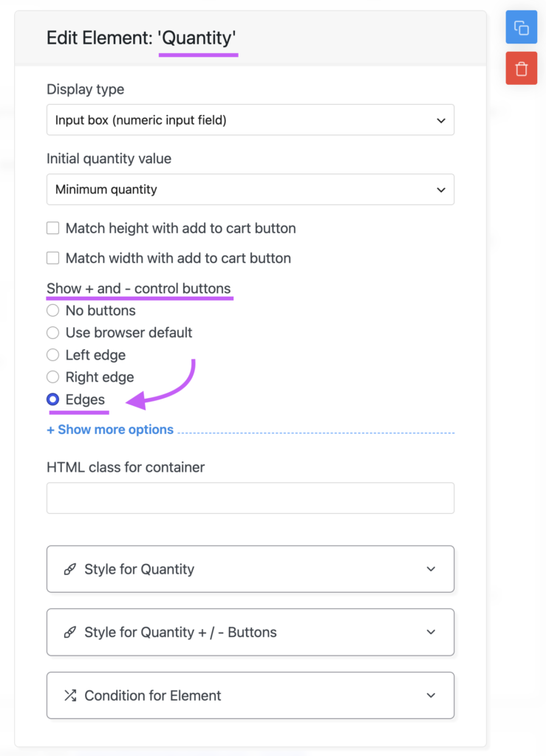
Task: Select the Edges radio option
Action: tap(52, 399)
